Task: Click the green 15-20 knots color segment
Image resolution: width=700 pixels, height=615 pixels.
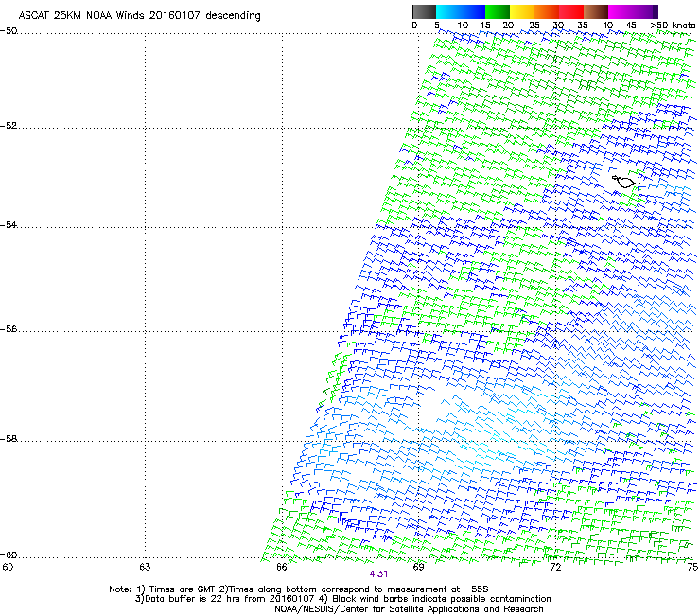Action: (x=498, y=11)
